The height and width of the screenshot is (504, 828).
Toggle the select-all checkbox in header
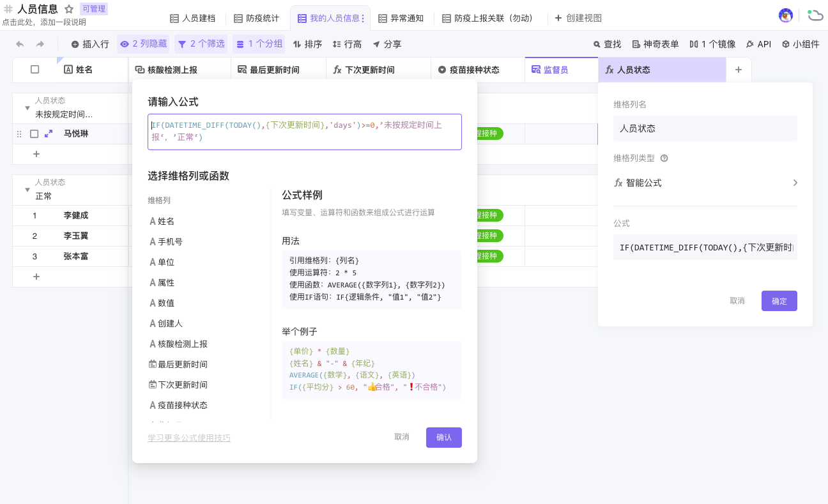tap(35, 70)
